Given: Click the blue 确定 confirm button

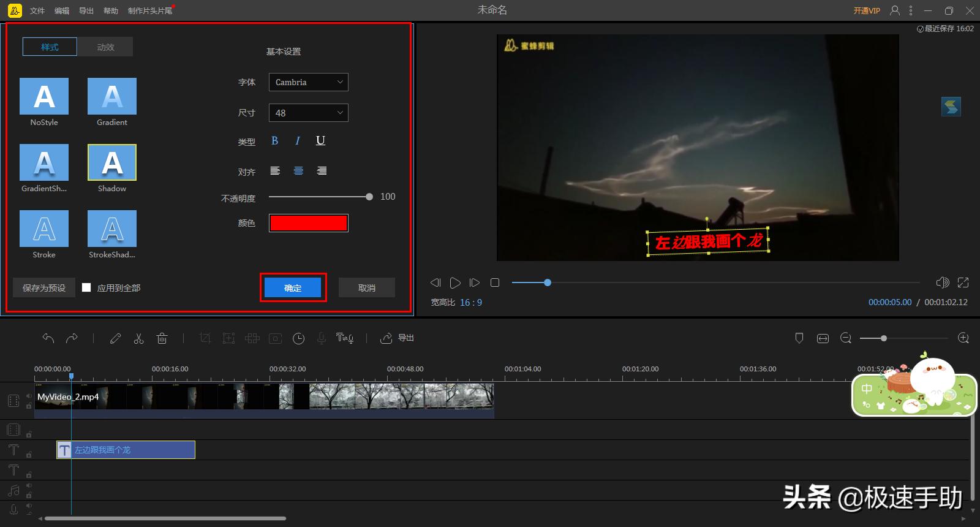Looking at the screenshot, I should (x=293, y=288).
